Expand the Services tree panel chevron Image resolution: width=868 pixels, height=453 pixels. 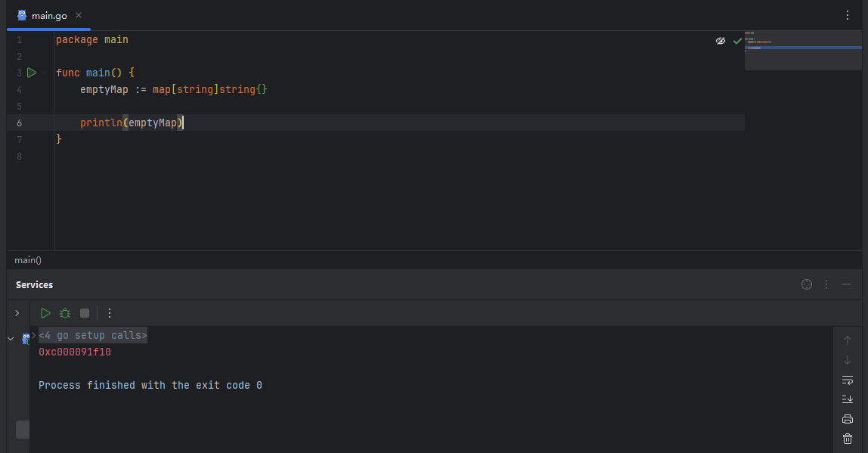coord(17,313)
